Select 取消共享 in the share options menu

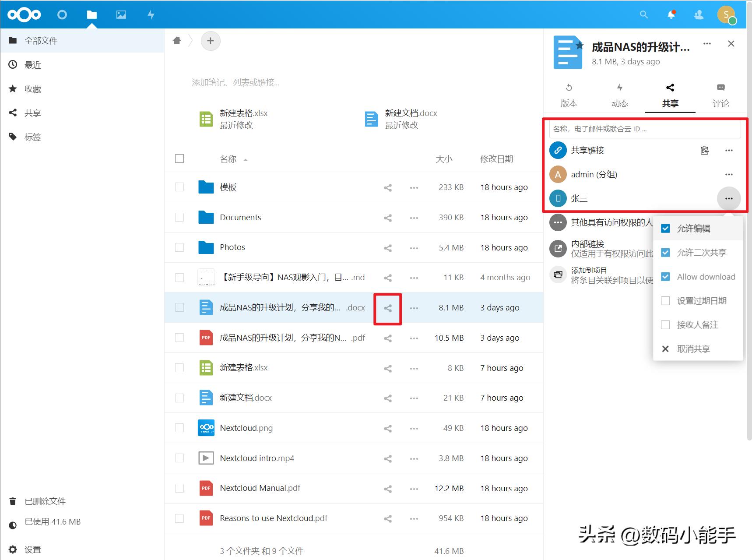coord(693,349)
